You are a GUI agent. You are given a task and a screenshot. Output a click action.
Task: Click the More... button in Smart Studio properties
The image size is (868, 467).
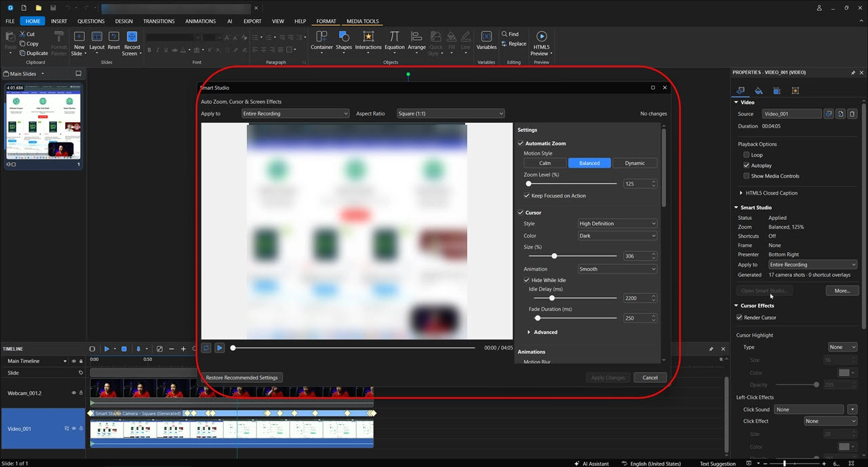coord(842,291)
